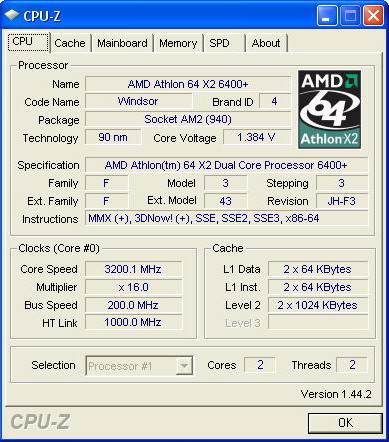This screenshot has height=442, width=389.
Task: Close the CPU-Z window
Action: 373,16
